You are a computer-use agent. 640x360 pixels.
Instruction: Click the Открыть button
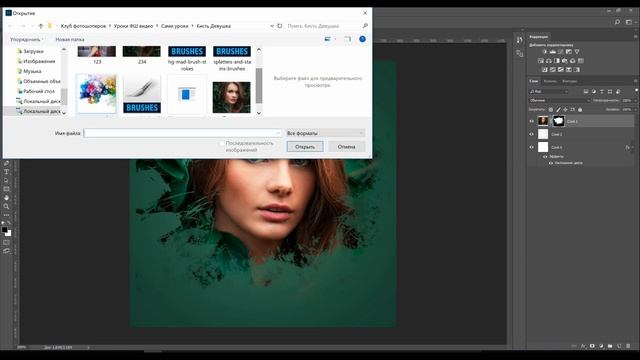pyautogui.click(x=305, y=147)
